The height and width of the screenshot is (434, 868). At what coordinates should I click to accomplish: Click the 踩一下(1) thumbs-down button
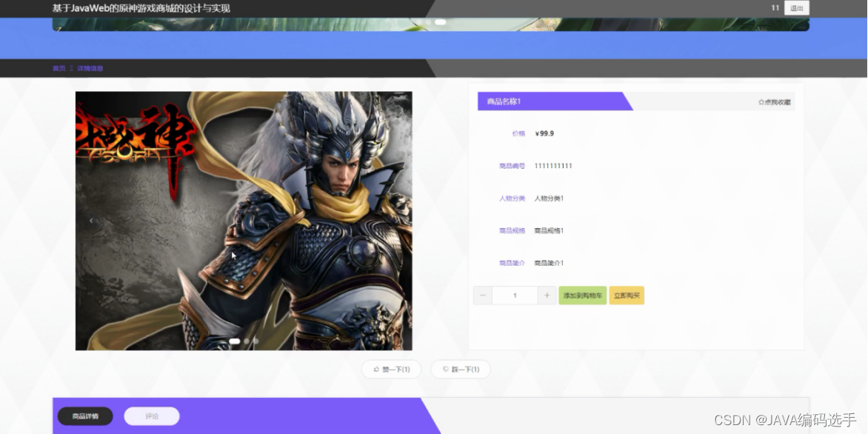461,370
